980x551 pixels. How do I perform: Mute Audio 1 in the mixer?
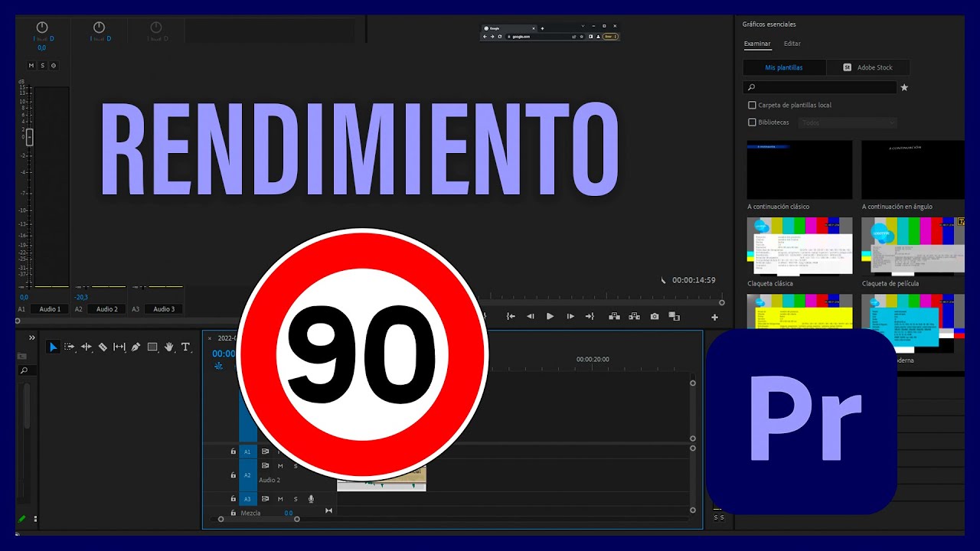[x=31, y=66]
